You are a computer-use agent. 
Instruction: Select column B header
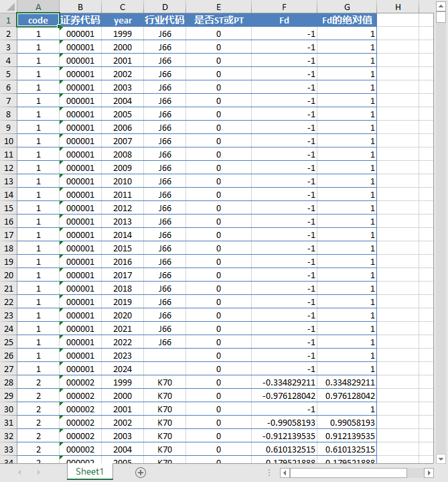pos(80,7)
